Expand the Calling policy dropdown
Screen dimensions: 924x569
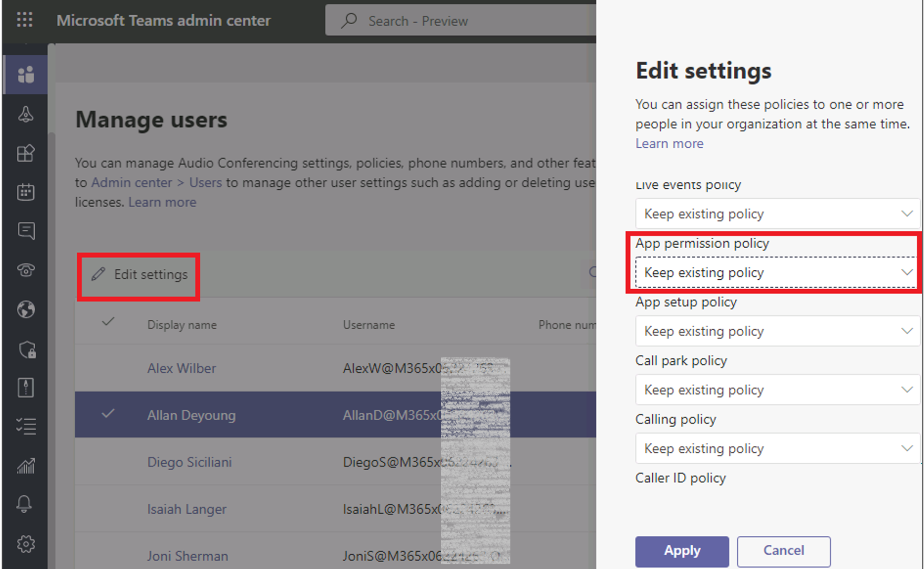776,448
